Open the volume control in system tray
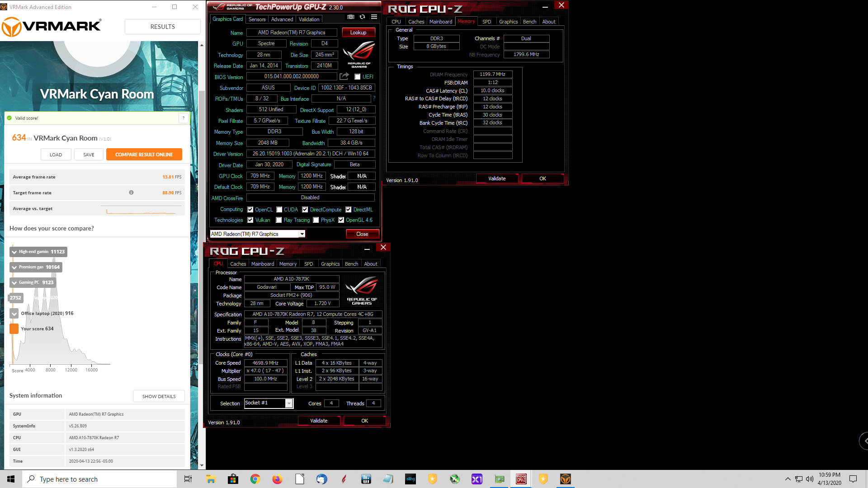Image resolution: width=868 pixels, height=488 pixels. [809, 479]
